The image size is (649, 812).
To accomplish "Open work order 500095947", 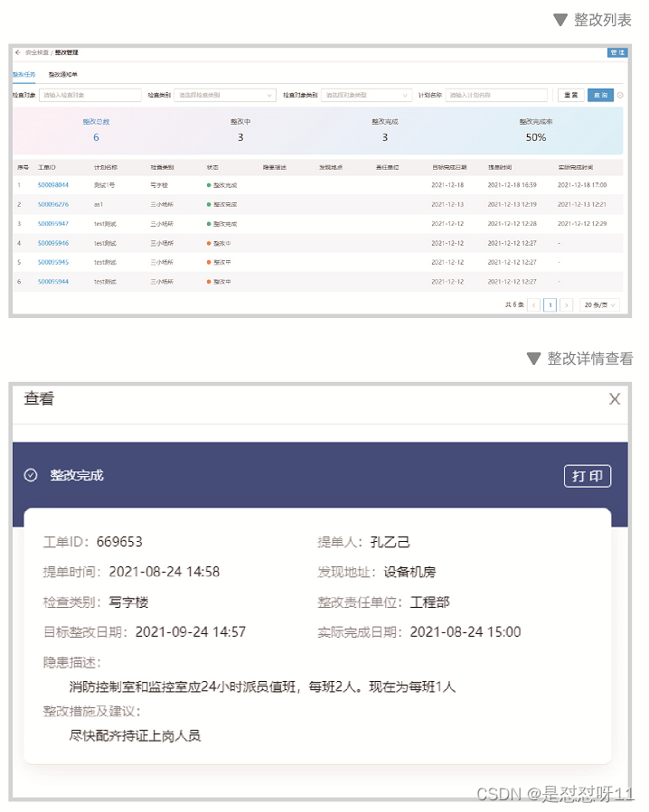I will pos(52,224).
